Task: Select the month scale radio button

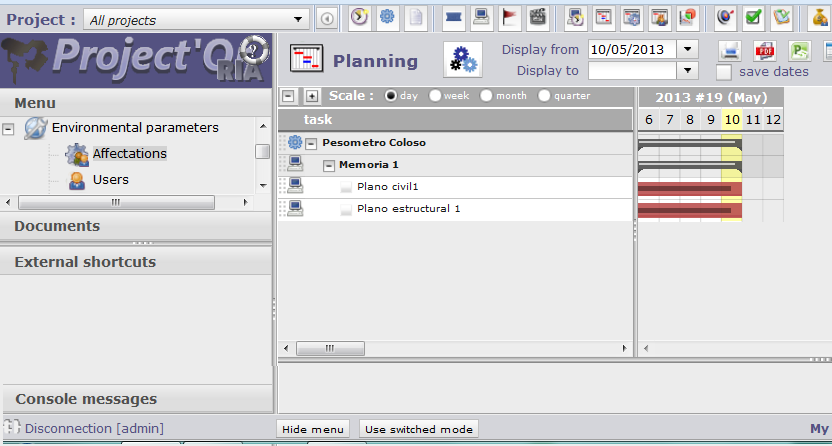Action: pos(486,96)
